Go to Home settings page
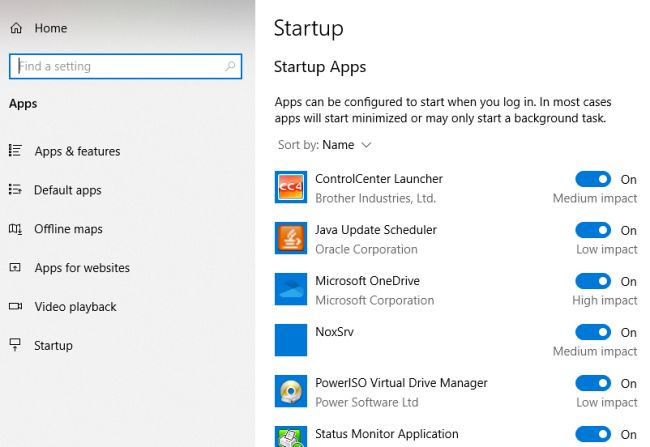 51,28
